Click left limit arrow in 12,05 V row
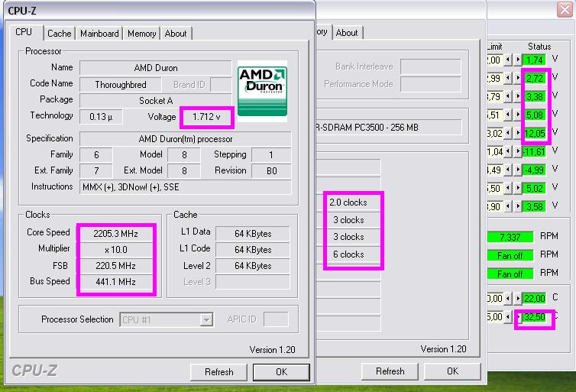 click(x=508, y=133)
